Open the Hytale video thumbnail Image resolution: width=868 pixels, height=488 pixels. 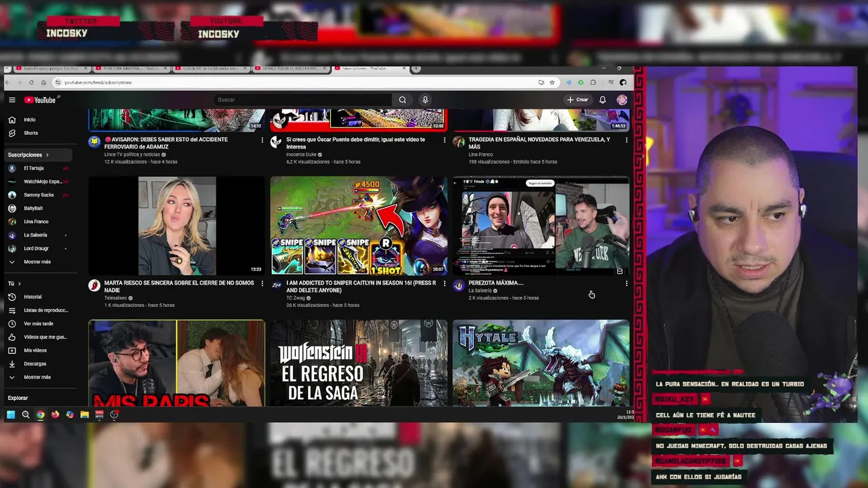coord(540,363)
